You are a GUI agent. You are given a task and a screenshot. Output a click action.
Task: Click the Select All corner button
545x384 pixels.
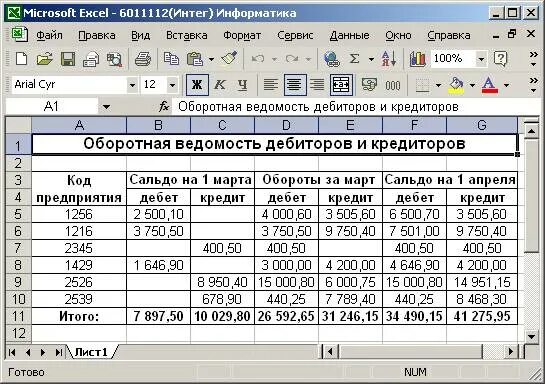click(18, 125)
